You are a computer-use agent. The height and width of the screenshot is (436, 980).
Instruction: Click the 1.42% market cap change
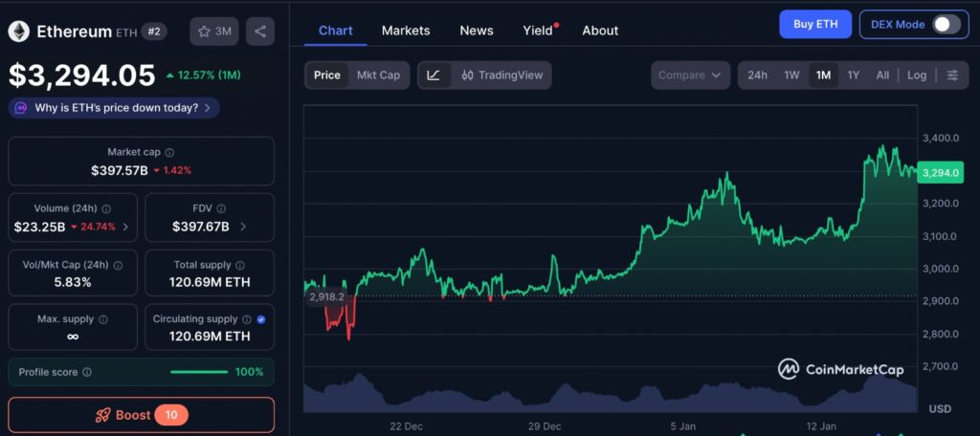point(177,170)
